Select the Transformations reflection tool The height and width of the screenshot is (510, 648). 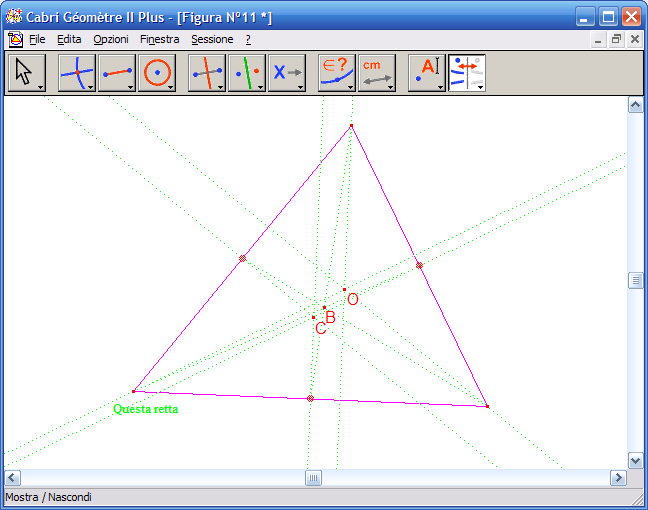click(247, 72)
